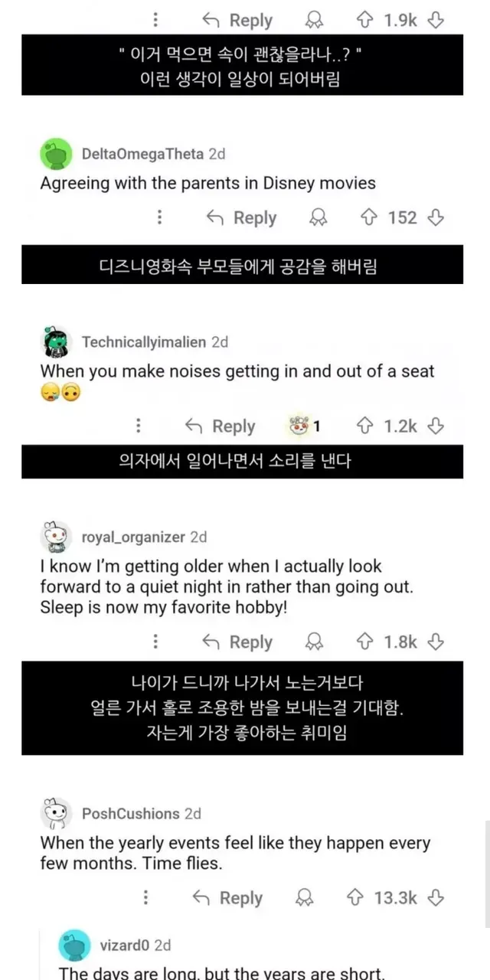Upvote royal_organizer's quiet night comment
Image resolution: width=490 pixels, height=980 pixels.
364,642
